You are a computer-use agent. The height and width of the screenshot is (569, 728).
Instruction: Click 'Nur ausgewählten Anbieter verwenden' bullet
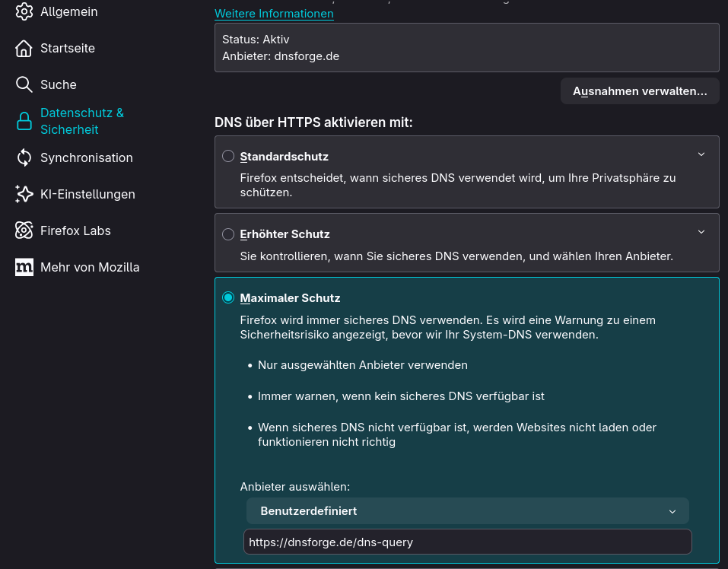pos(363,365)
